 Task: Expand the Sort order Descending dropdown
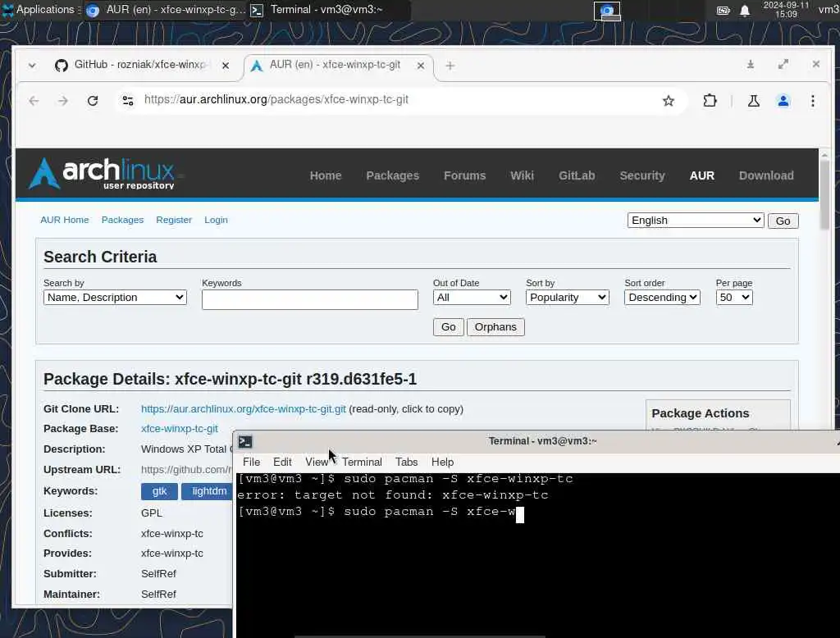[x=662, y=298]
